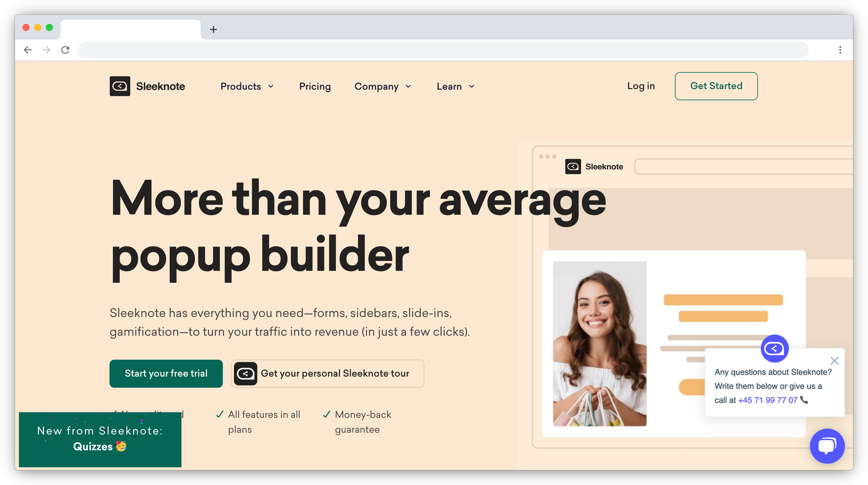The height and width of the screenshot is (485, 868).
Task: Click the checkmark beside Money-back guarantee
Action: (327, 414)
